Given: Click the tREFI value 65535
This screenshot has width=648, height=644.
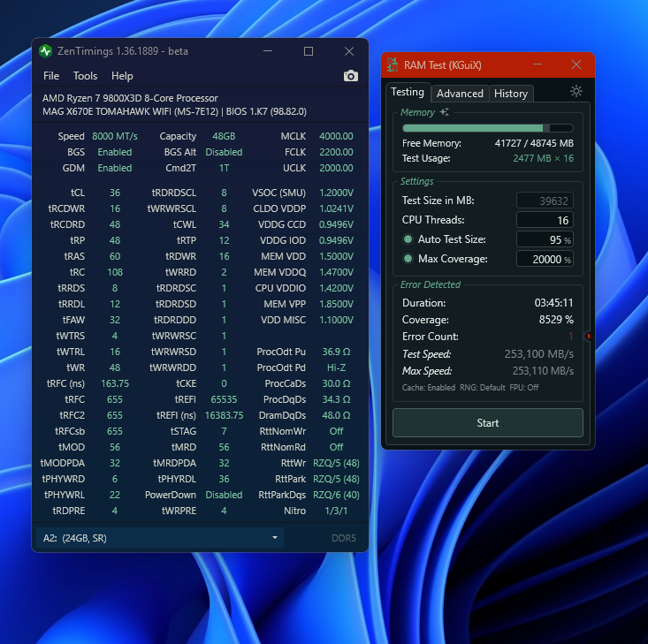Looking at the screenshot, I should pos(224,399).
